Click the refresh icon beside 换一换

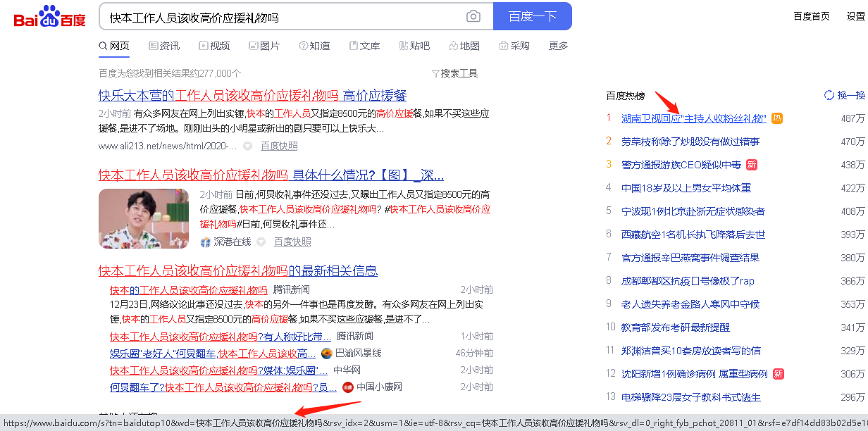829,95
